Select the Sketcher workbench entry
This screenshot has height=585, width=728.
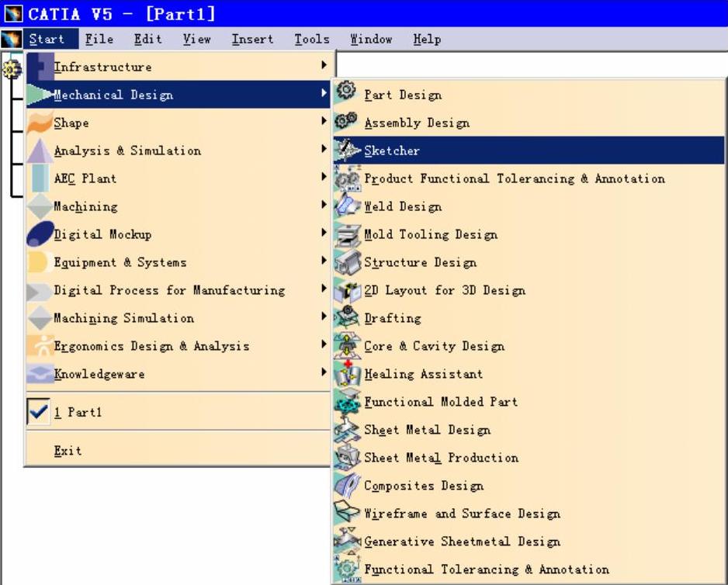point(529,151)
